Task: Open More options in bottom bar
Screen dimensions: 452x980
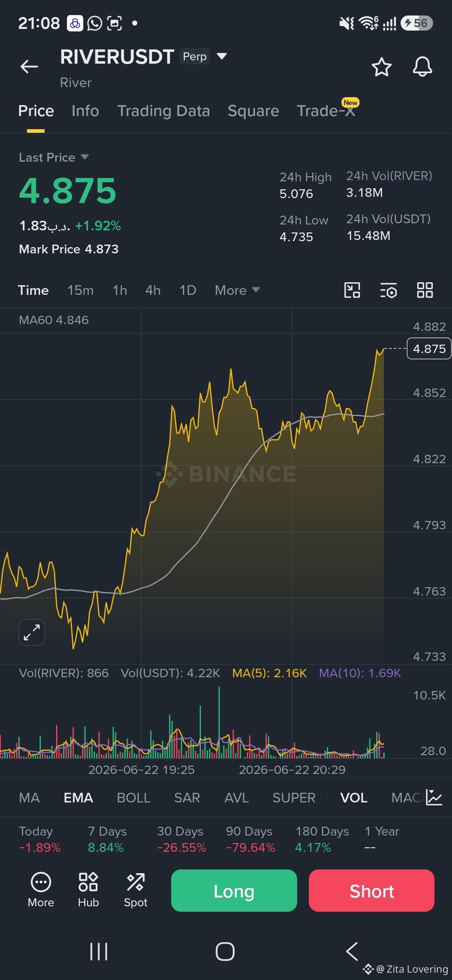Action: (41, 890)
